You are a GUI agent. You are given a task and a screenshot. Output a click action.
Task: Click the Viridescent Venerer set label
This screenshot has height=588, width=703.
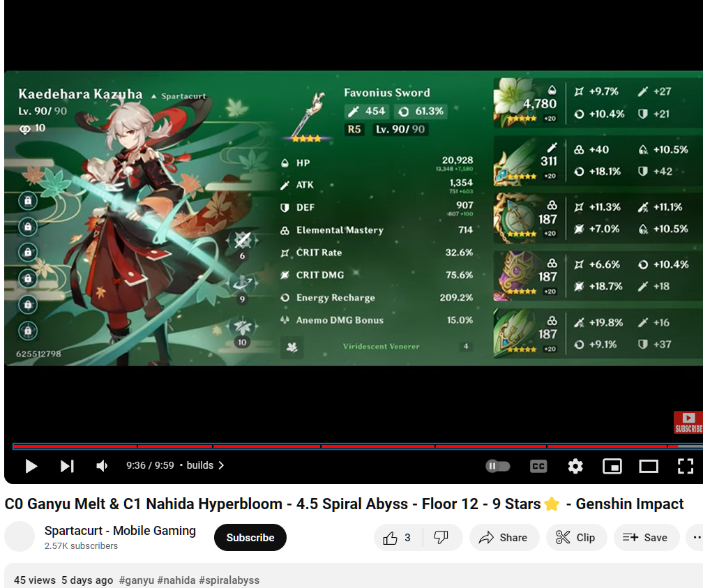point(381,346)
